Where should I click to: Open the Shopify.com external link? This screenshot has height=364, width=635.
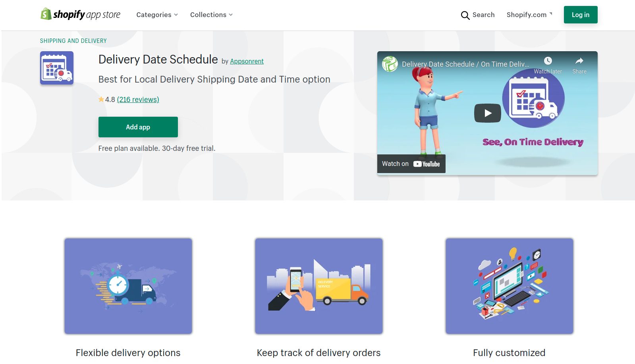529,15
